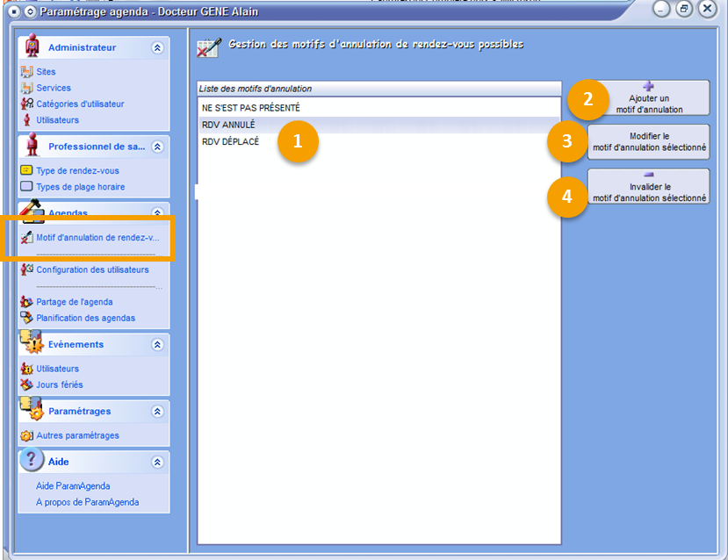
Task: Click the Services icon in sidebar
Action: [x=26, y=88]
